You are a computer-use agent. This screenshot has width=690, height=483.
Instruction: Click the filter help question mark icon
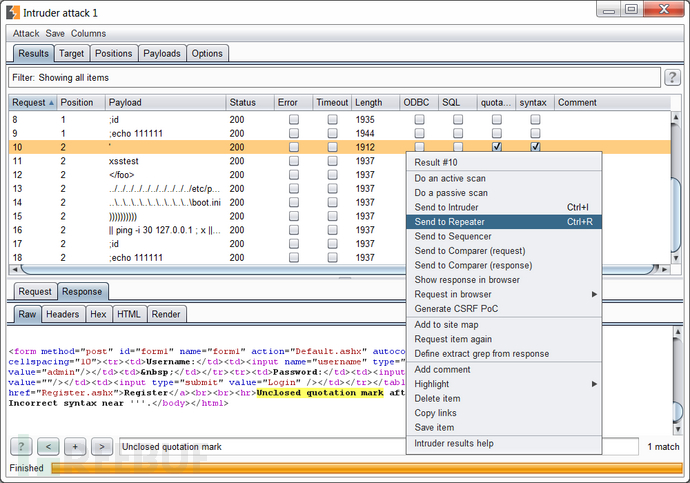[x=672, y=78]
